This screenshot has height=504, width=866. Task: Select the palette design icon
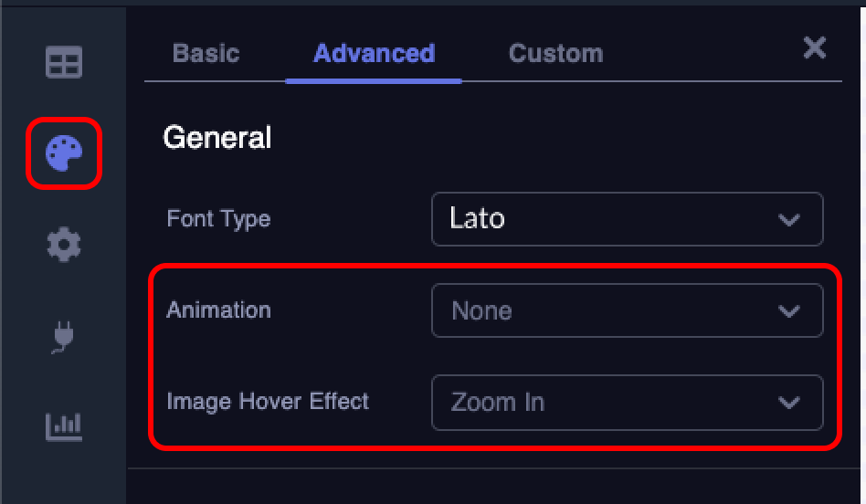pos(64,152)
